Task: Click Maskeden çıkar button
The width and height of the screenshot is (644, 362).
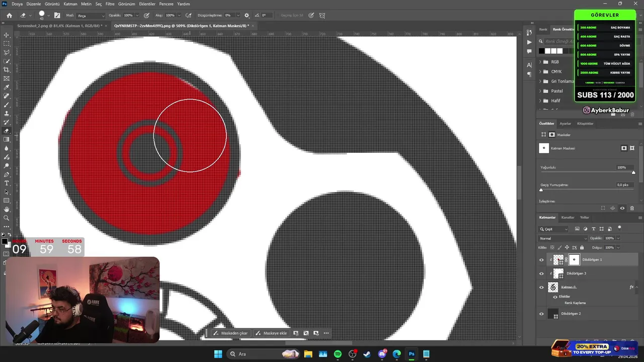Action: coord(230,333)
